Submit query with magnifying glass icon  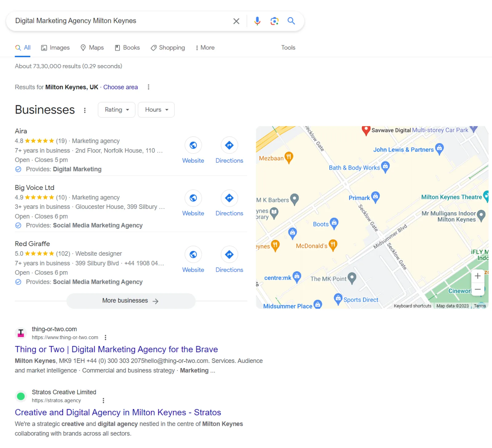click(291, 21)
